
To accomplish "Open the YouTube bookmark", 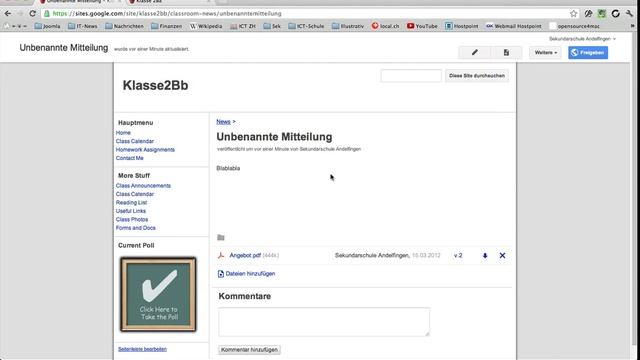I will (x=422, y=26).
